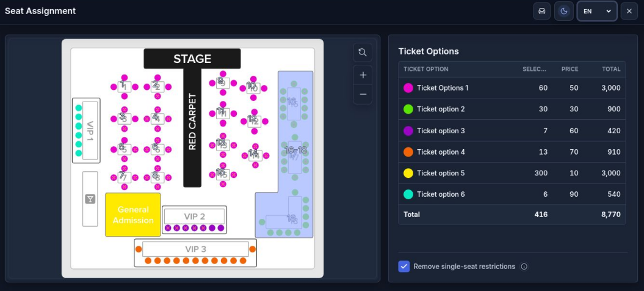Click the TICKET OPTION column header
This screenshot has height=291, width=644.
click(x=426, y=69)
